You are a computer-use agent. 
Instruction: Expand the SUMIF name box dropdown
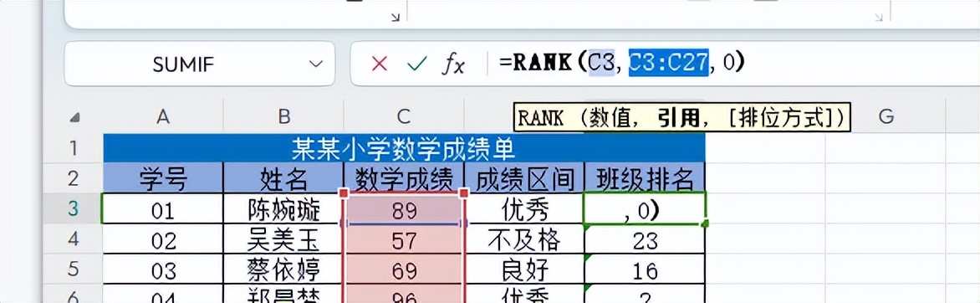317,64
